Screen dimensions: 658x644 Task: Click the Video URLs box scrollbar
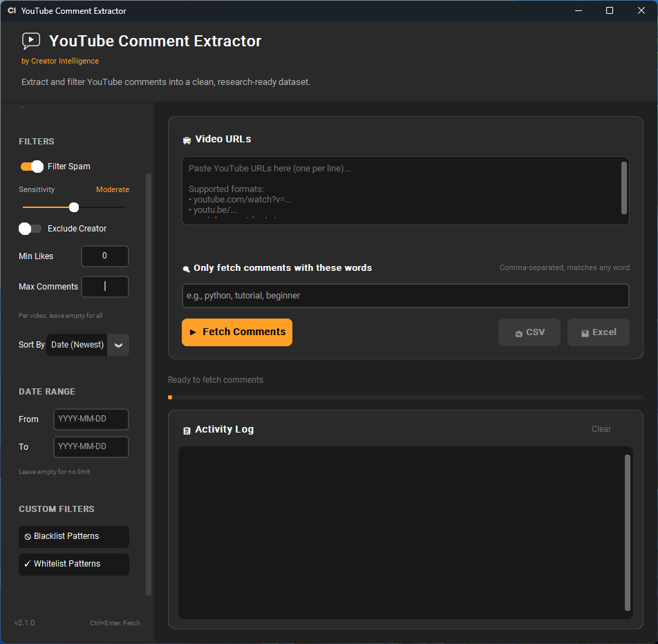[x=624, y=188]
